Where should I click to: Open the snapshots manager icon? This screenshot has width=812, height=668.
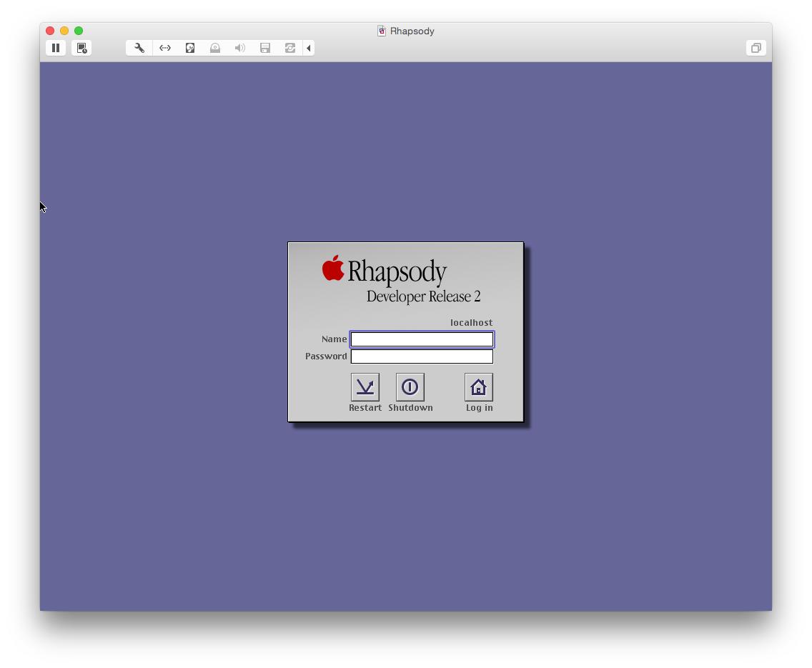(81, 48)
